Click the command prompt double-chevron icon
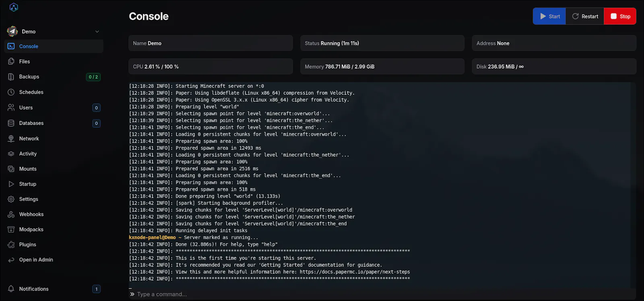The image size is (644, 301). click(132, 294)
